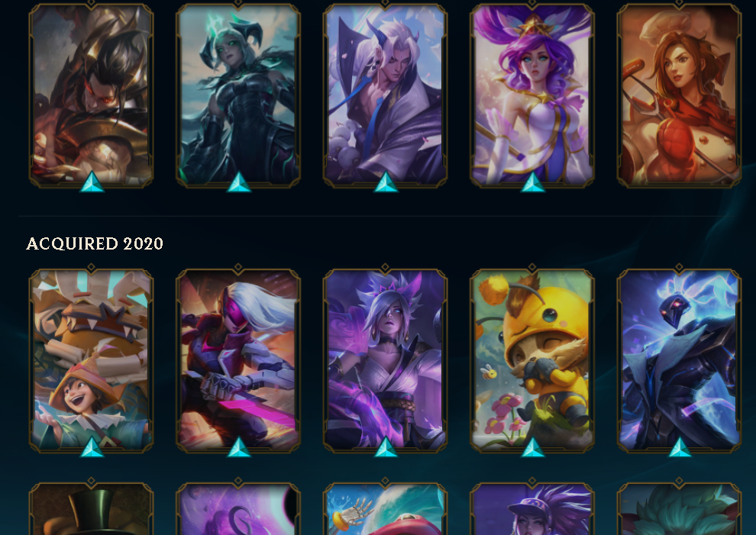Select the yellow bee costume character card
The width and height of the screenshot is (756, 535).
click(x=532, y=360)
